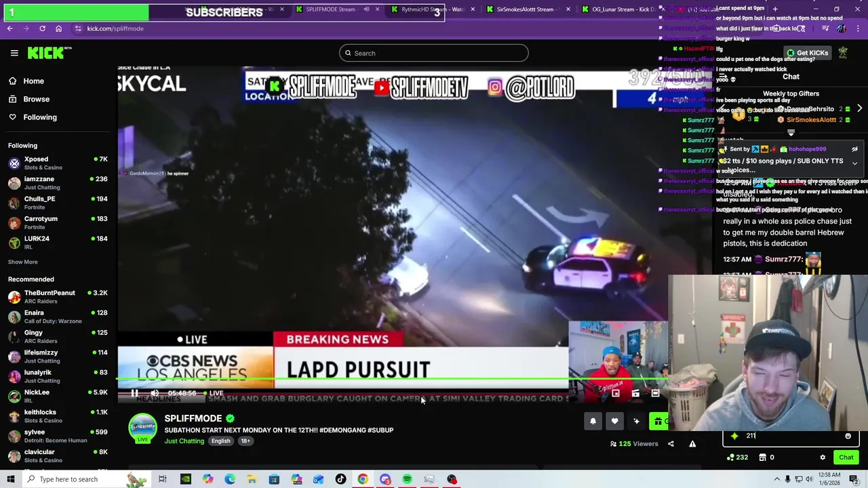Click the SPLIFFMODE channel avatar
868x488 pixels.
click(142, 428)
